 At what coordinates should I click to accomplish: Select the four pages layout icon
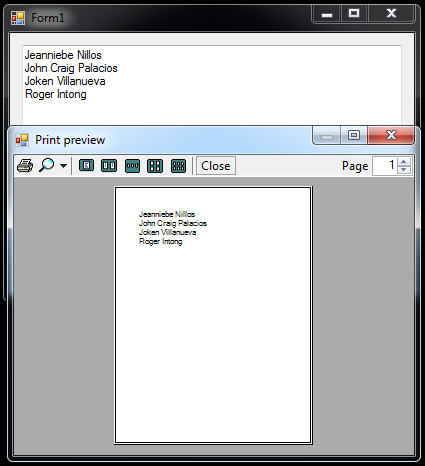click(x=155, y=165)
